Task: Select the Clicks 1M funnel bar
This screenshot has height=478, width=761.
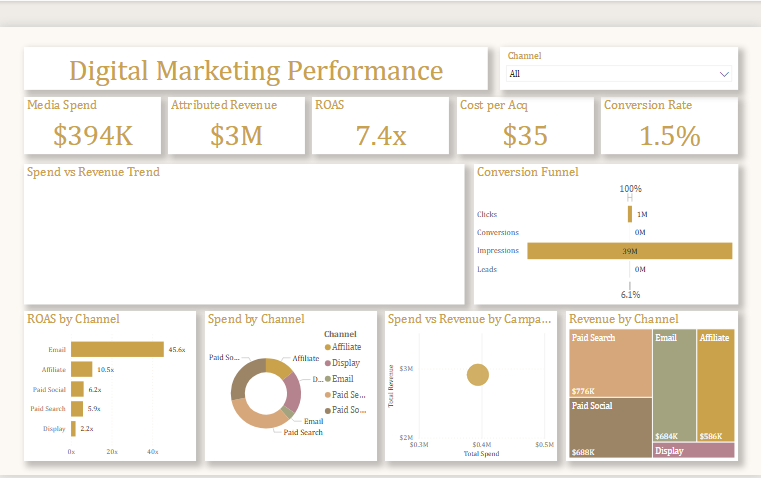Action: coord(630,214)
